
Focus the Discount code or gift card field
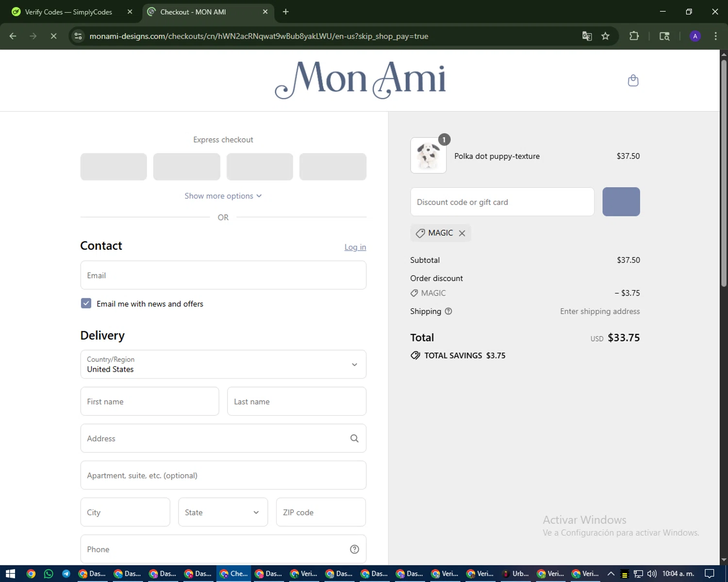point(502,202)
